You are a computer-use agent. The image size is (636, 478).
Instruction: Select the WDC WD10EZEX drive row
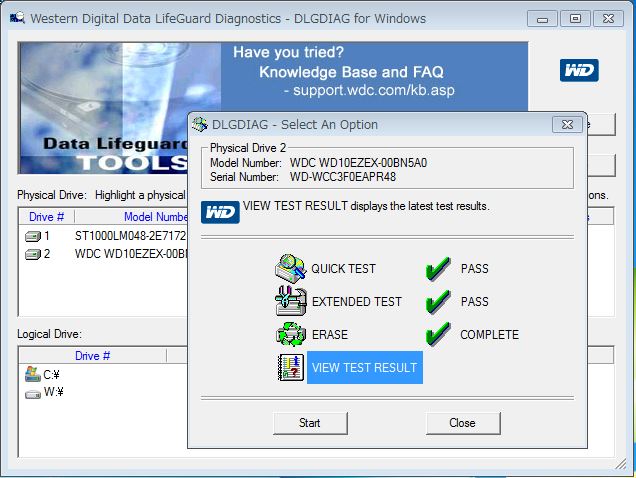(105, 254)
